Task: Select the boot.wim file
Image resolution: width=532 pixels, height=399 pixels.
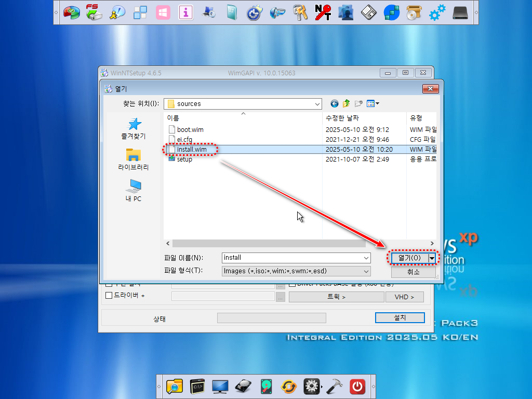Action: tap(190, 129)
